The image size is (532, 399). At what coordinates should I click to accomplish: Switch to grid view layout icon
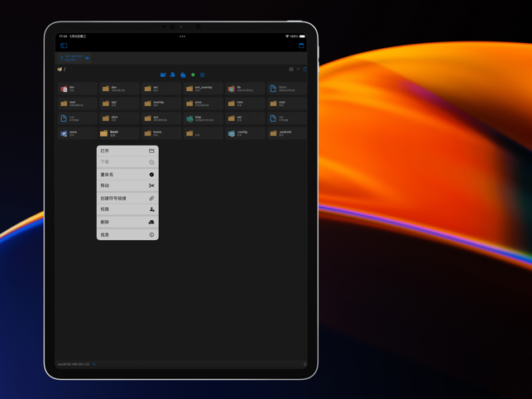(202, 75)
